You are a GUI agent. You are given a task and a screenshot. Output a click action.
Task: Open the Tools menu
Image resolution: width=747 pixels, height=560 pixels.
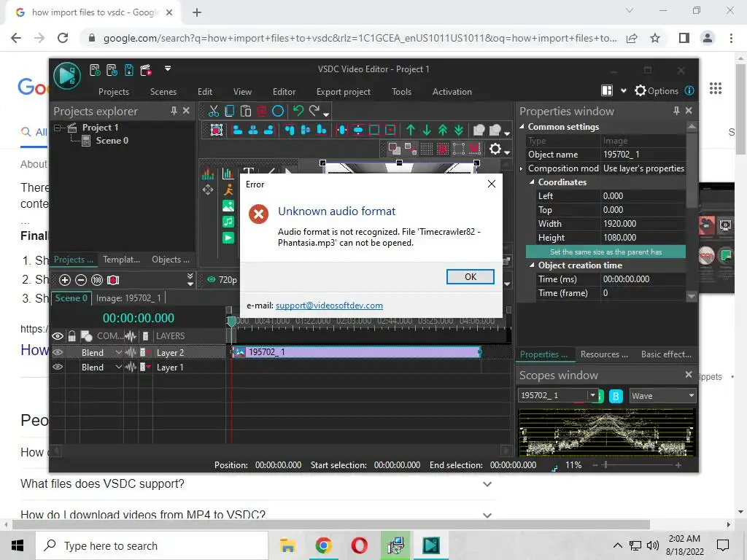click(x=401, y=92)
